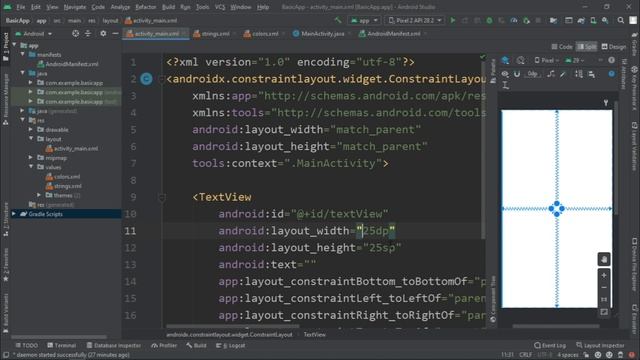Select opened file target icon in Project panel

tap(76, 33)
